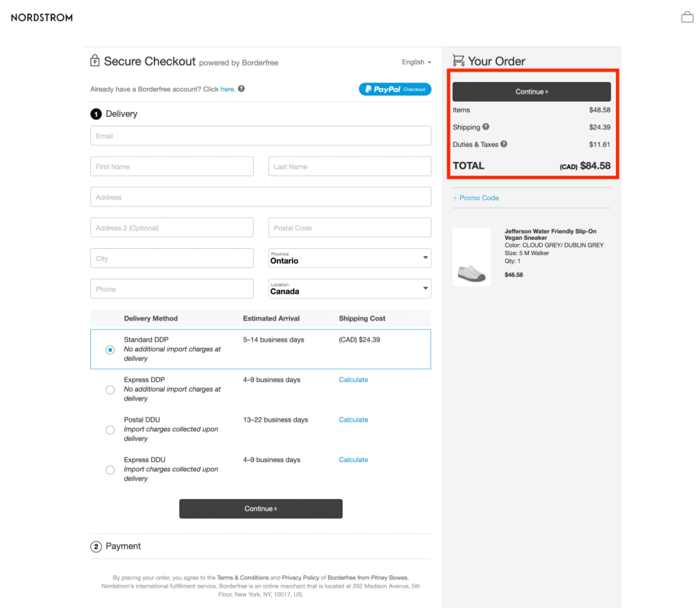The width and height of the screenshot is (700, 613).
Task: Open the Province dropdown showing Ontario
Action: 349,258
